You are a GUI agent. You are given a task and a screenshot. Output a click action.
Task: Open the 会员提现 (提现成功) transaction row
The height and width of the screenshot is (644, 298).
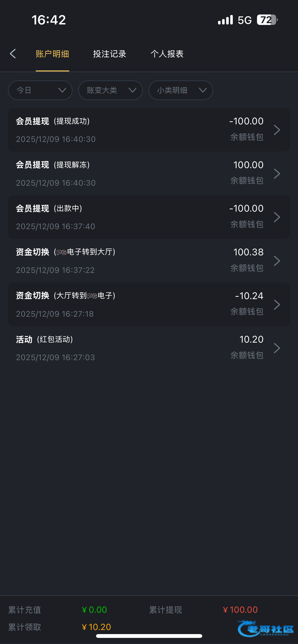(x=127, y=130)
